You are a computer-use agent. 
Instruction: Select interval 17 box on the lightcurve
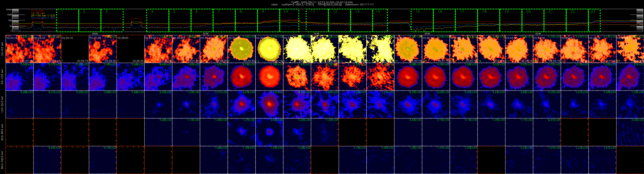coord(467,21)
